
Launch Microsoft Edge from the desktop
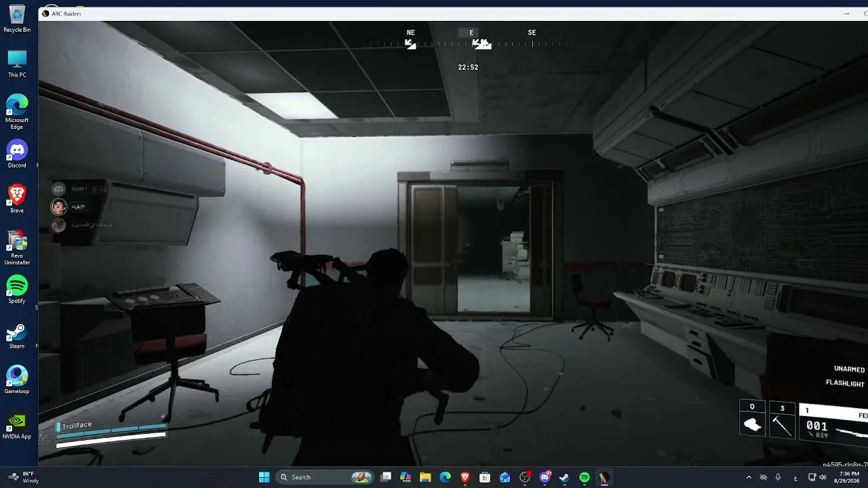click(17, 112)
